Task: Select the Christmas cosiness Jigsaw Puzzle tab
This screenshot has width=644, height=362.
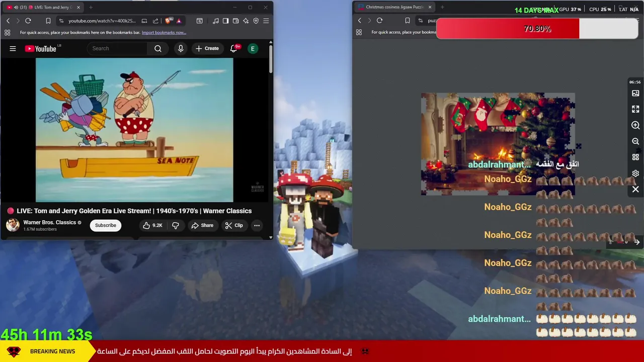Action: click(394, 7)
